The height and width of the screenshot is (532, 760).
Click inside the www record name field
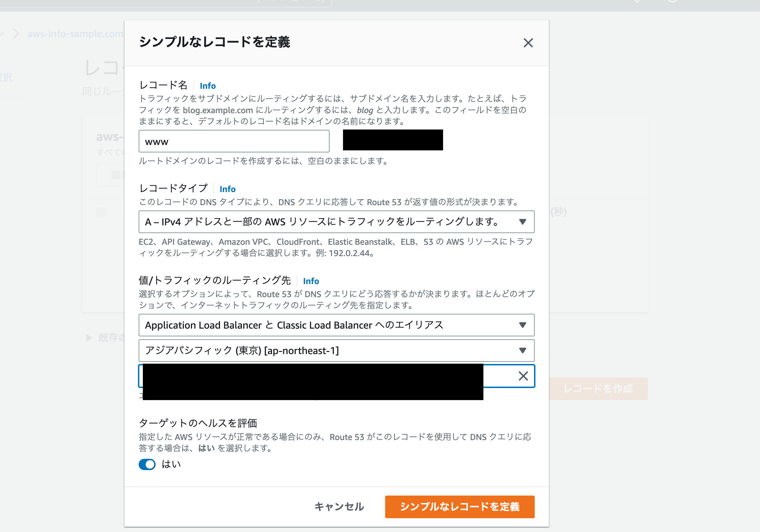(x=234, y=141)
